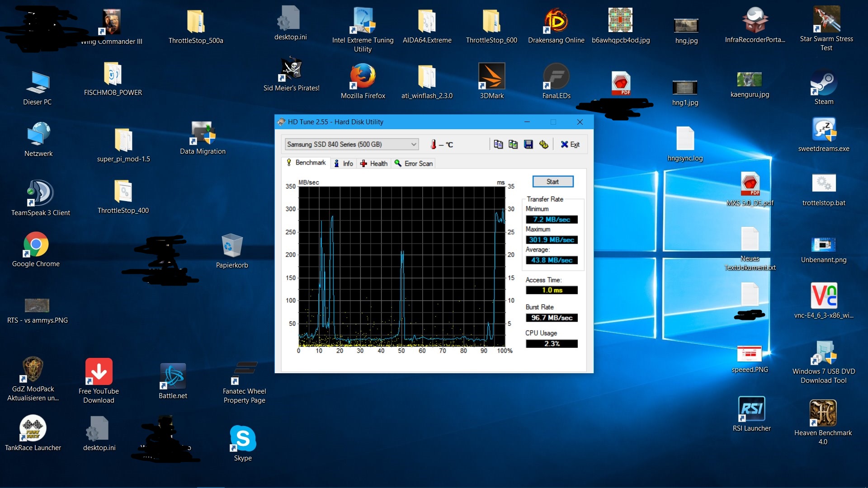Switch to the Info tab

pos(344,164)
